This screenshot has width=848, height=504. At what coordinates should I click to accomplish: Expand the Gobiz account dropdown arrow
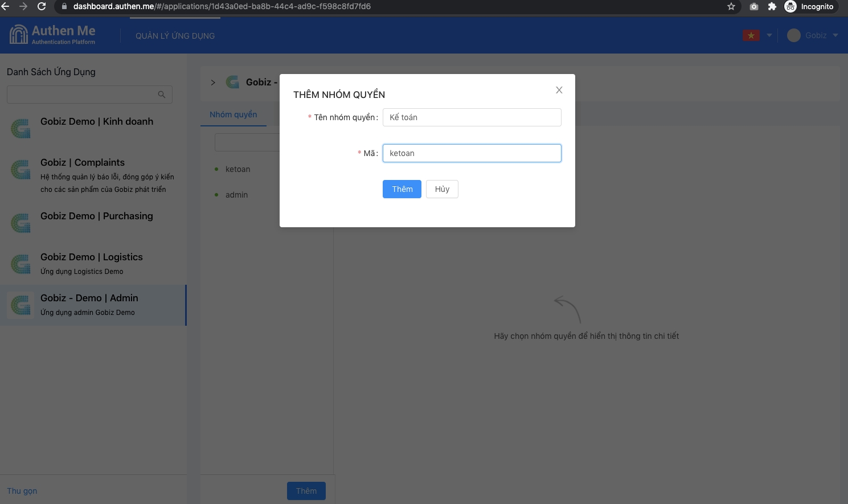[835, 35]
